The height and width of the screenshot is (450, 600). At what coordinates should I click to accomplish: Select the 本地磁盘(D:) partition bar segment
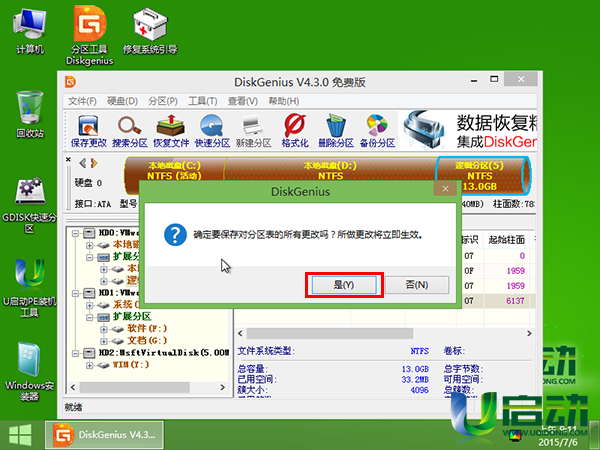(x=331, y=170)
